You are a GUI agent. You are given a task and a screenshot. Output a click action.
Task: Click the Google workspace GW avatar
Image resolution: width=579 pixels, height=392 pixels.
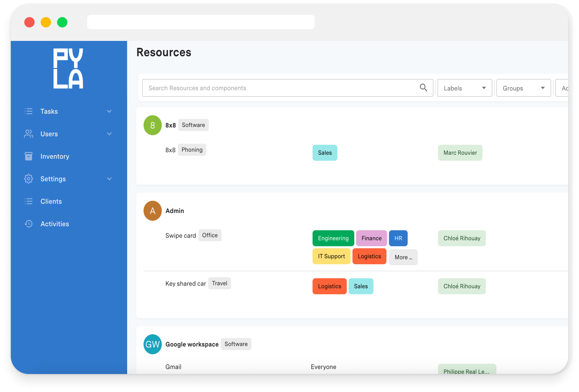tap(152, 344)
